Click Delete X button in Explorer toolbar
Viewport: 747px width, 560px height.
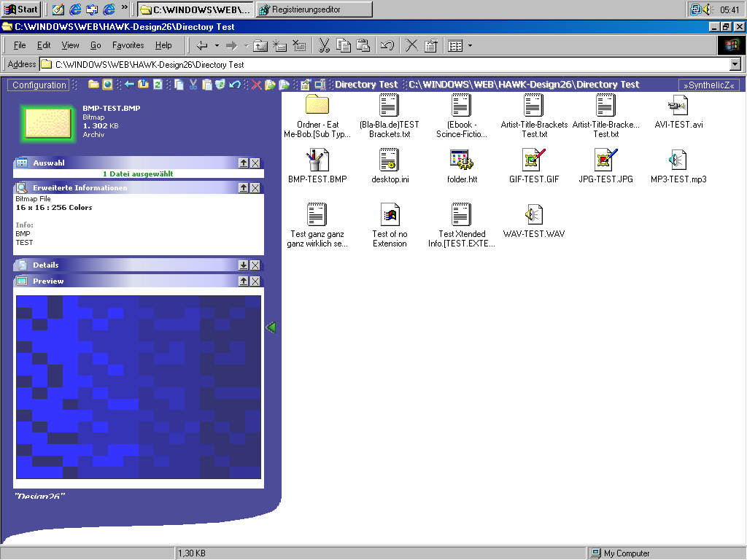(411, 46)
